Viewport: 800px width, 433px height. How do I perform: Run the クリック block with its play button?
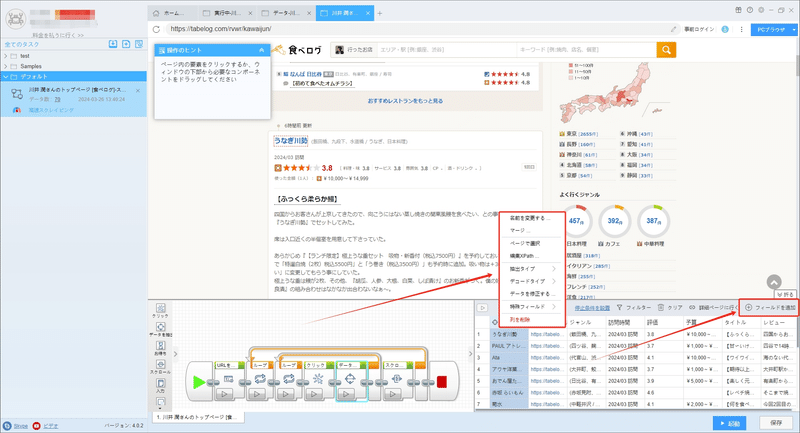click(315, 394)
